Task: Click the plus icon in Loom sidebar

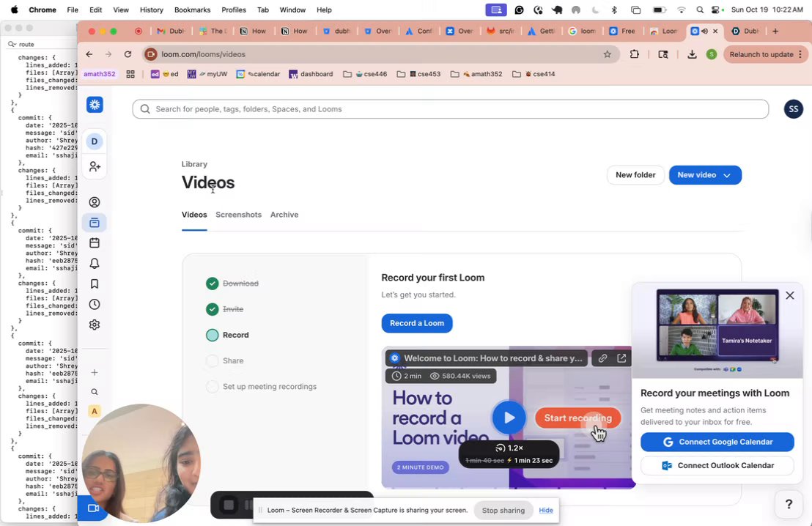Action: point(95,372)
